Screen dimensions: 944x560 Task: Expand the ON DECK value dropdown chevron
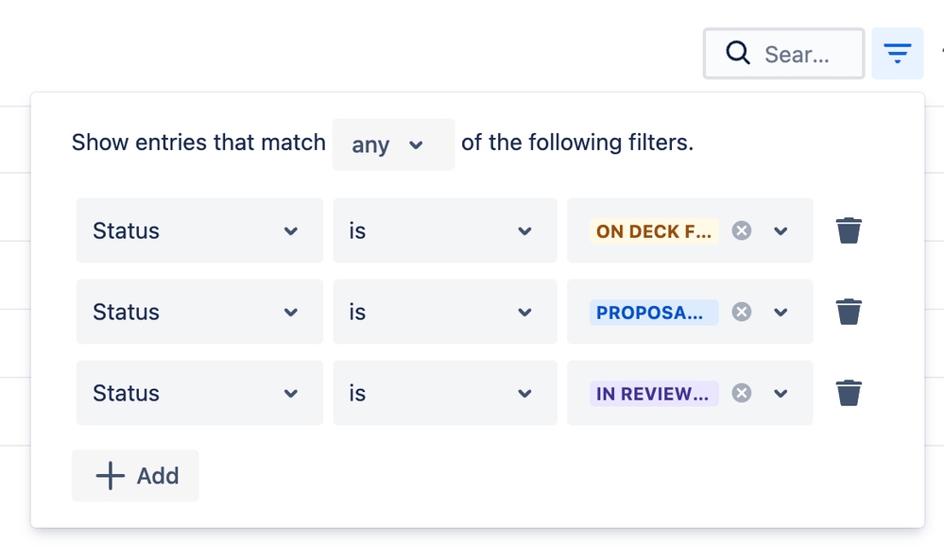(x=781, y=230)
